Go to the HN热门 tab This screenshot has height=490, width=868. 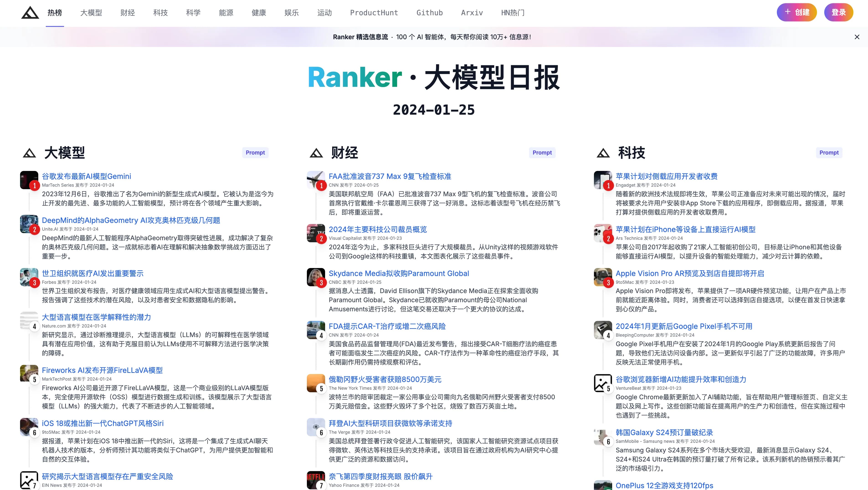[513, 13]
